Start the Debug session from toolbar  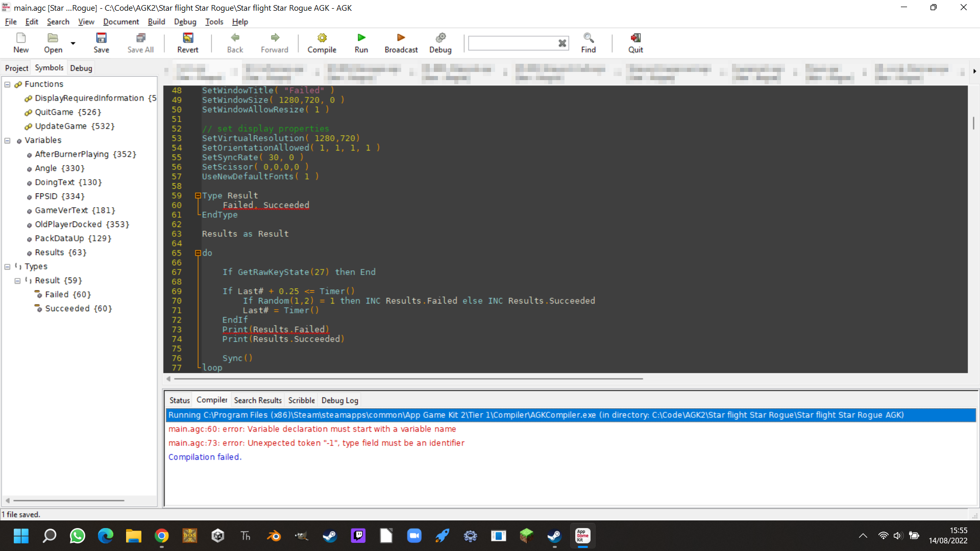(x=440, y=43)
